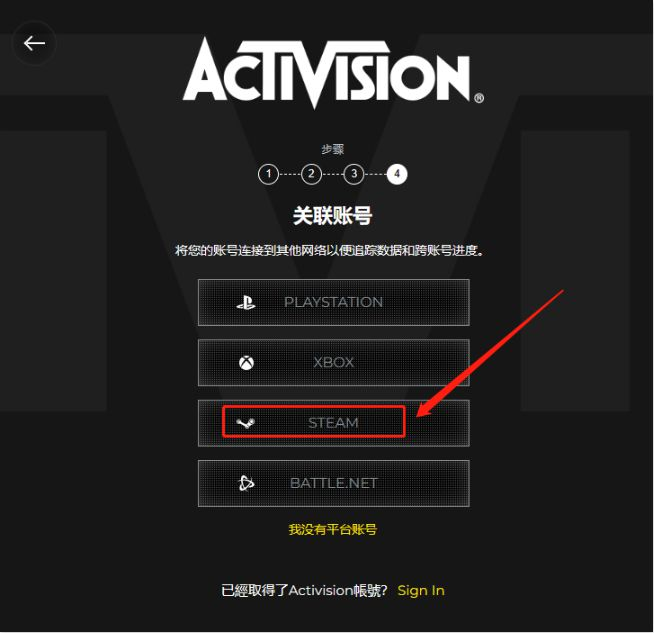Jump to step 1 circle

tap(268, 174)
